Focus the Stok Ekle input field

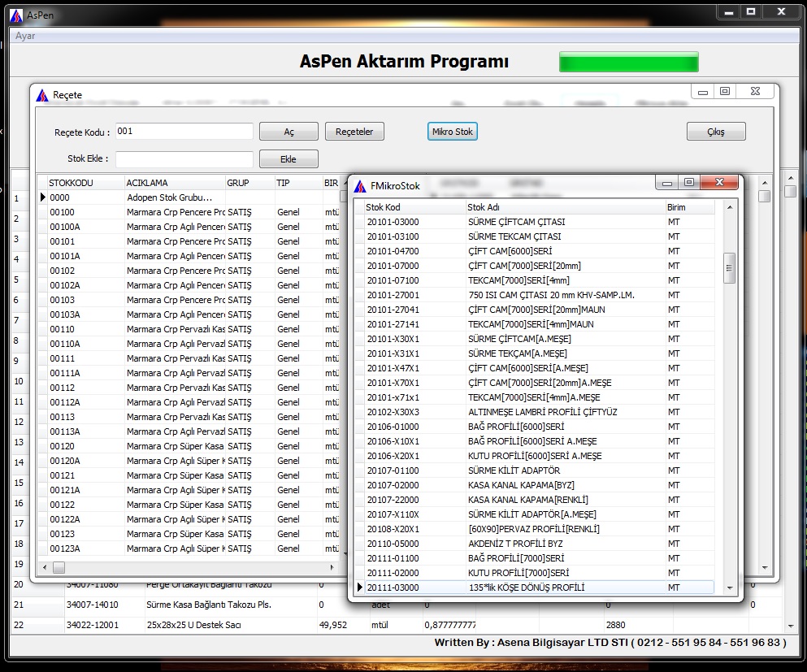[x=184, y=159]
